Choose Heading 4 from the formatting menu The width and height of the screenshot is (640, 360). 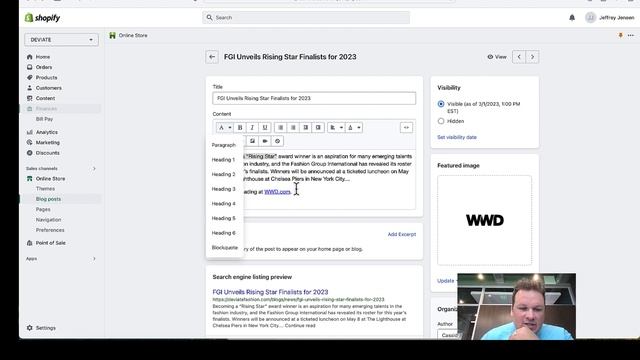(x=224, y=204)
